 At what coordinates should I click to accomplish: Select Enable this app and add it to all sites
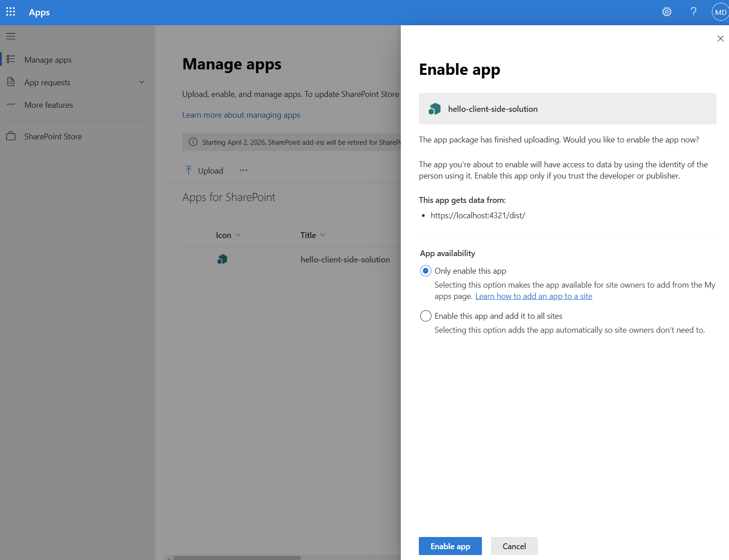tap(425, 316)
